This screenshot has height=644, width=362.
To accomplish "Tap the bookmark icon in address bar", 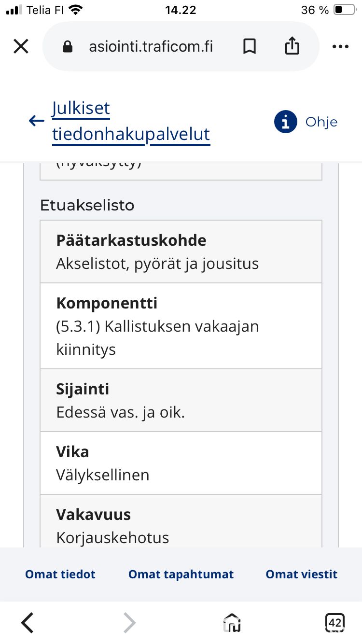I will click(x=249, y=46).
